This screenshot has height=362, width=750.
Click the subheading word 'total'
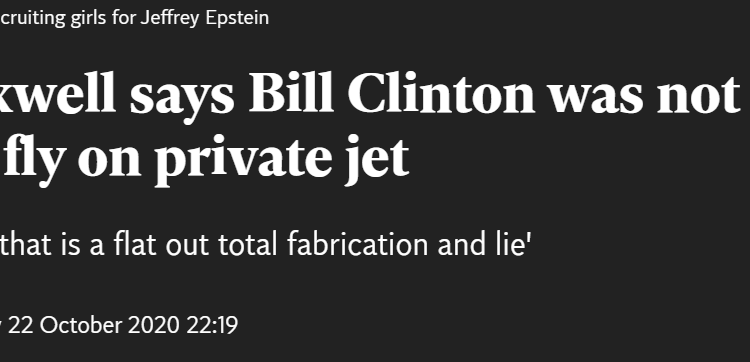pos(248,244)
